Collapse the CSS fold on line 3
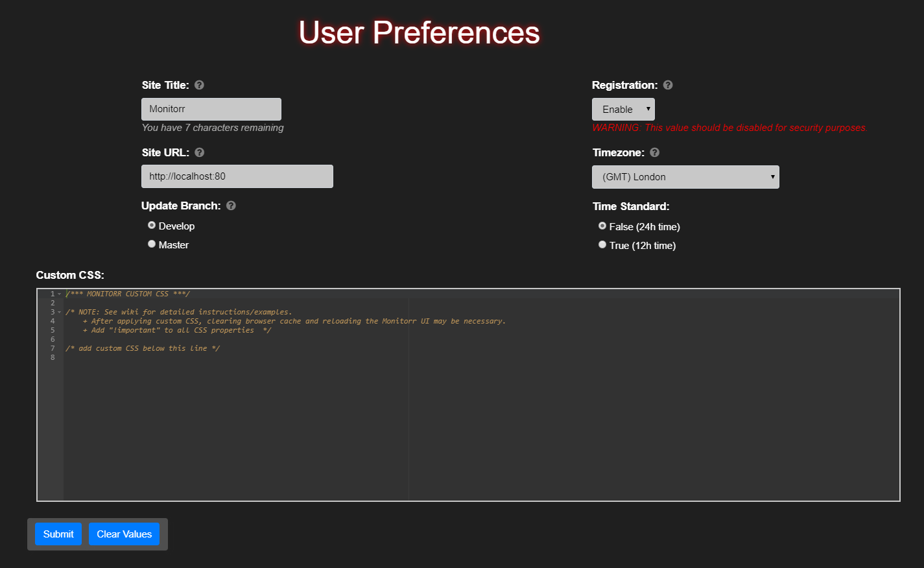 (x=58, y=311)
